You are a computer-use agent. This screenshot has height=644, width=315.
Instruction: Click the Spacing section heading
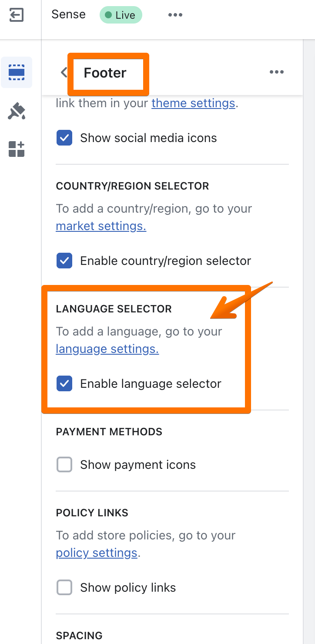pyautogui.click(x=79, y=636)
